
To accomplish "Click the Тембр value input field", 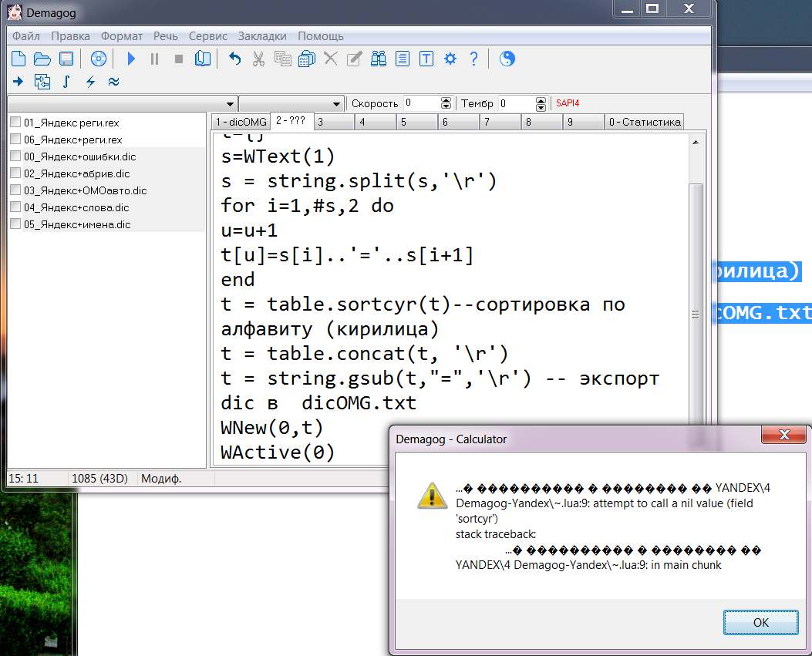I will [517, 103].
